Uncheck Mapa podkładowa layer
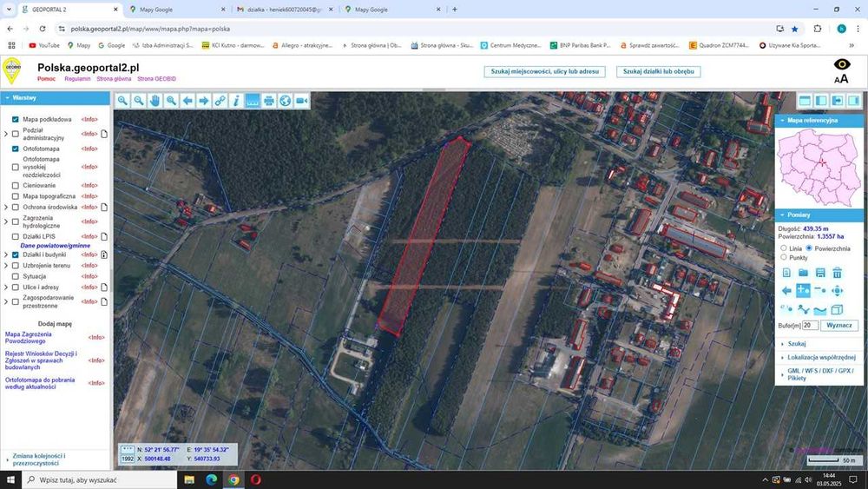 pyautogui.click(x=15, y=119)
